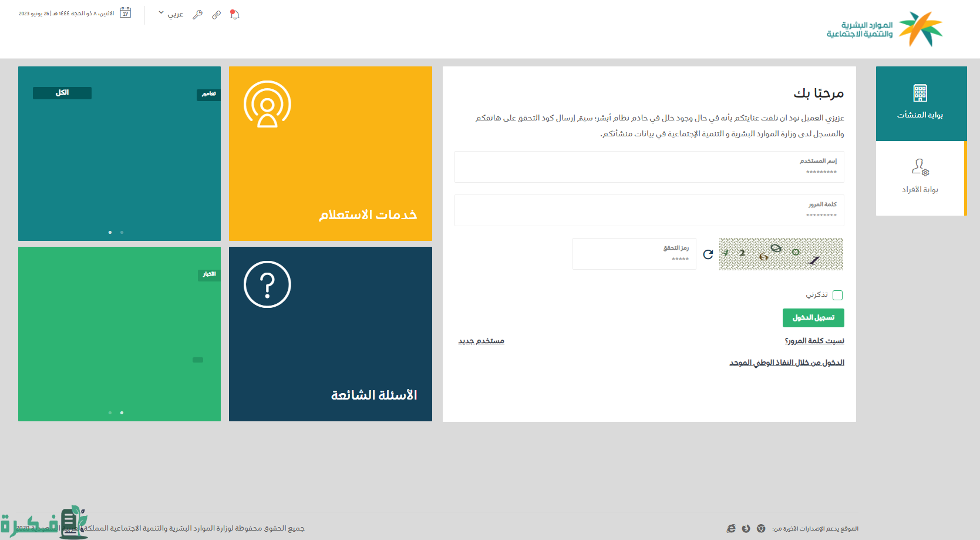
Task: Click the wrench tools icon
Action: (x=198, y=15)
